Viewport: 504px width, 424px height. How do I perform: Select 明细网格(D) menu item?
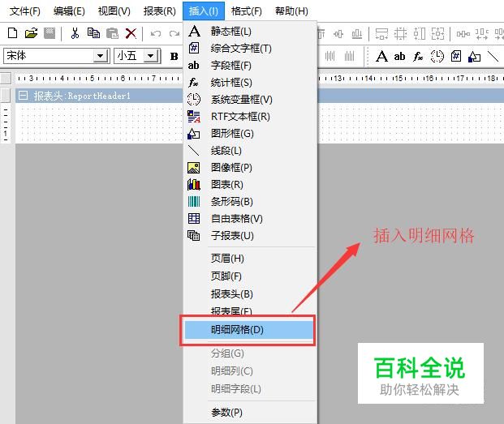coord(248,330)
